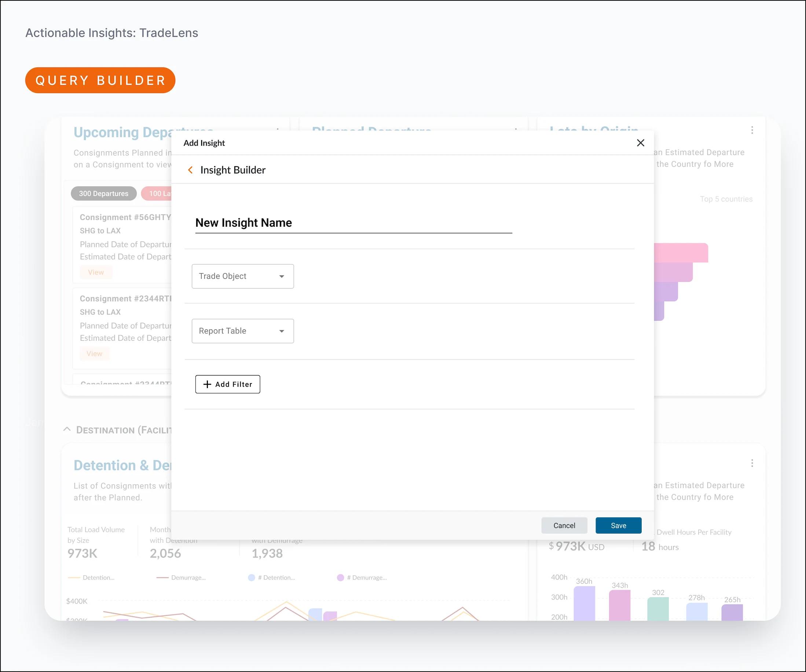Click the $973K USD value
Image resolution: width=806 pixels, height=672 pixels.
[x=576, y=547]
